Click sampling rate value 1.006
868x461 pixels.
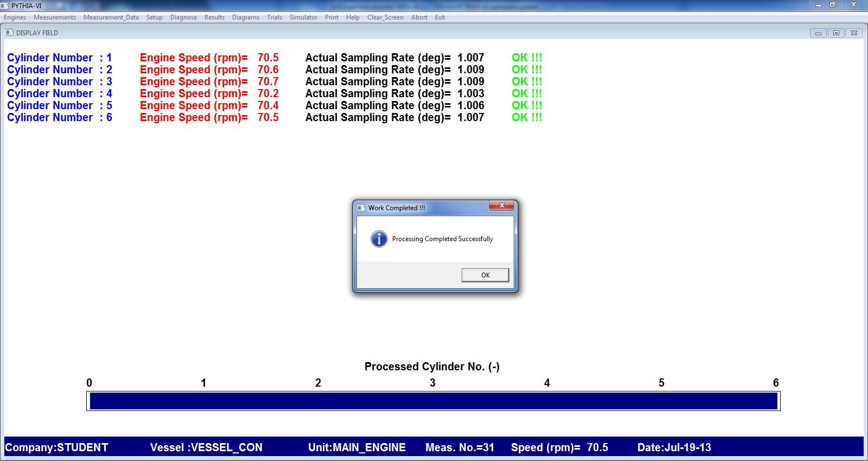point(471,105)
